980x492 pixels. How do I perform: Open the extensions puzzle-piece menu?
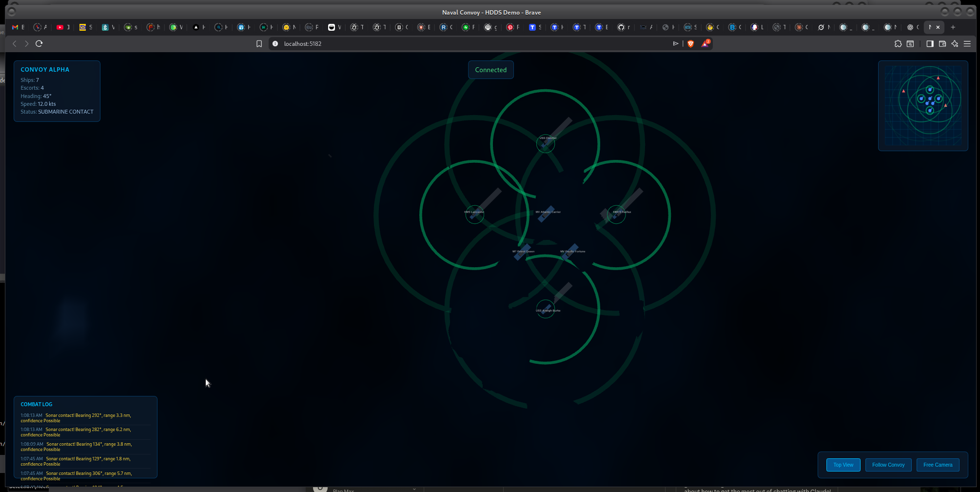pos(898,43)
